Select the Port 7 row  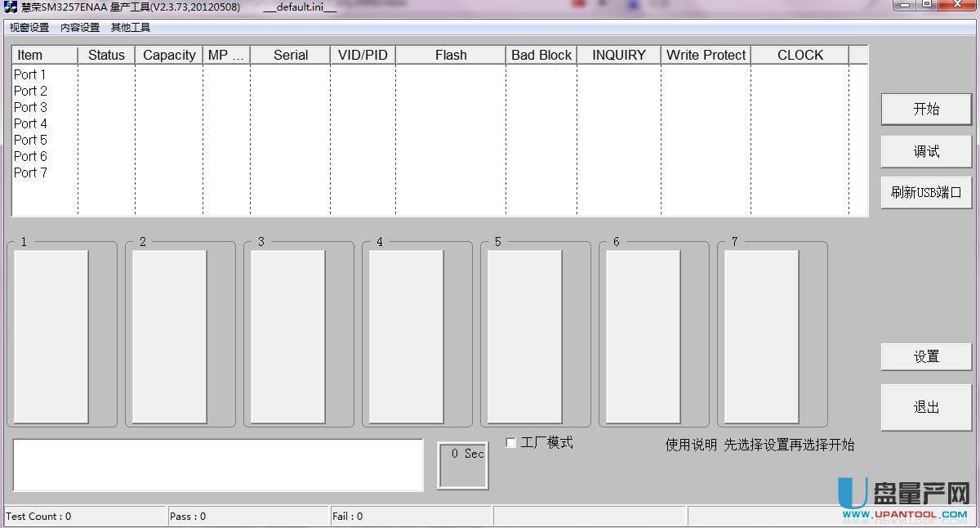[30, 172]
